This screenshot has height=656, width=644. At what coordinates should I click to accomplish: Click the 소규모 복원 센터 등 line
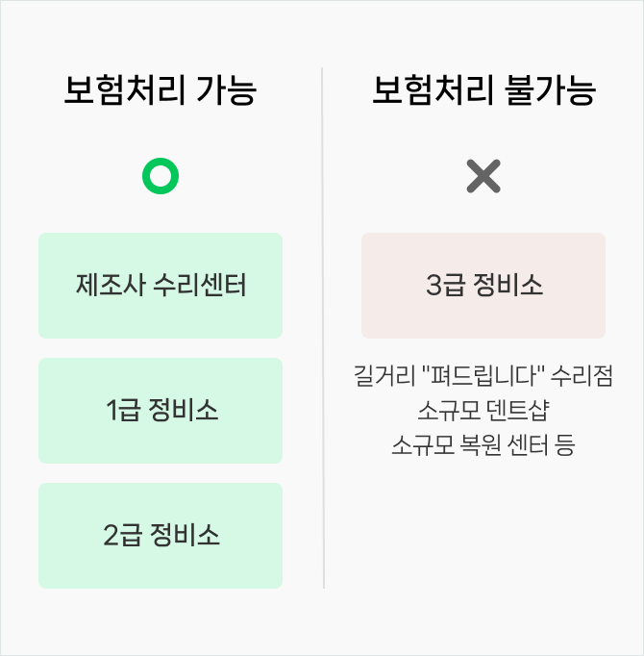(483, 444)
